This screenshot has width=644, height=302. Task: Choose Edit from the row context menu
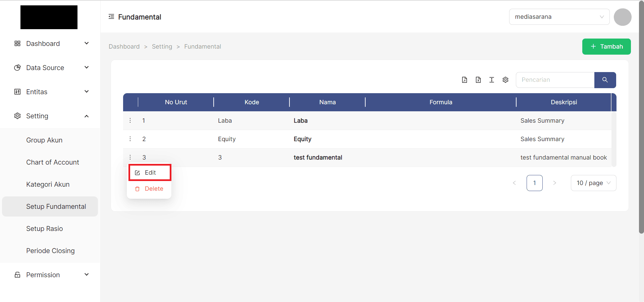[x=150, y=173]
